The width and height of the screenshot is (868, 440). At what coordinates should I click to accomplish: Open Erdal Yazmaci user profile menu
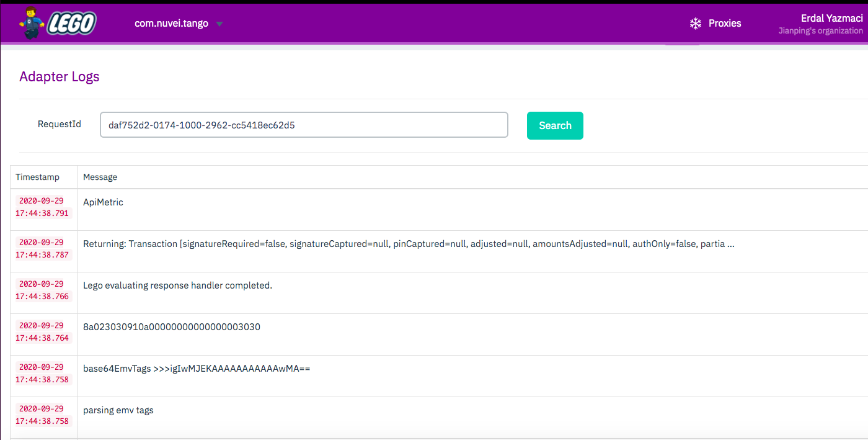[831, 19]
